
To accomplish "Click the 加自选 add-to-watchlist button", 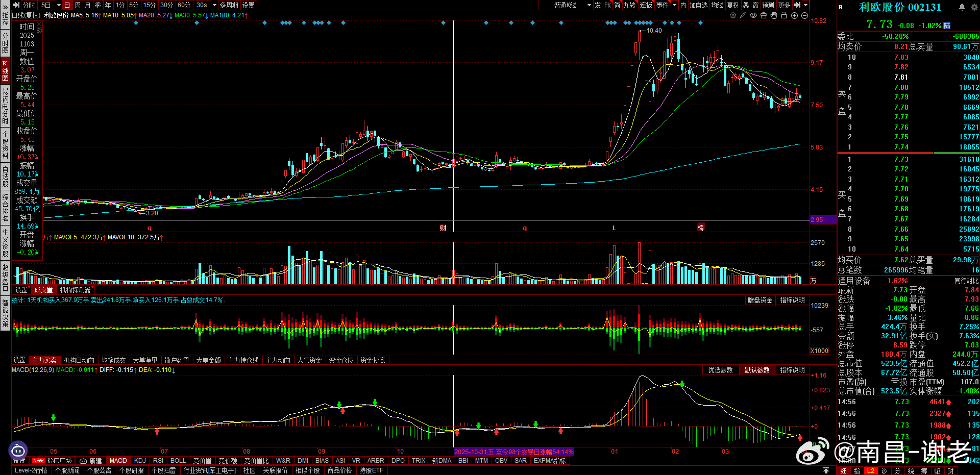I will pos(699,5).
